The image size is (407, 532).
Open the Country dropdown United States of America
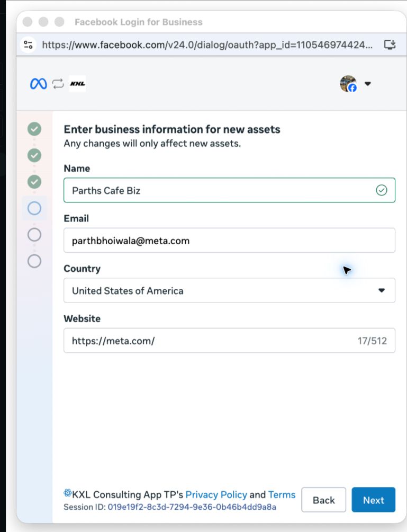coord(229,290)
